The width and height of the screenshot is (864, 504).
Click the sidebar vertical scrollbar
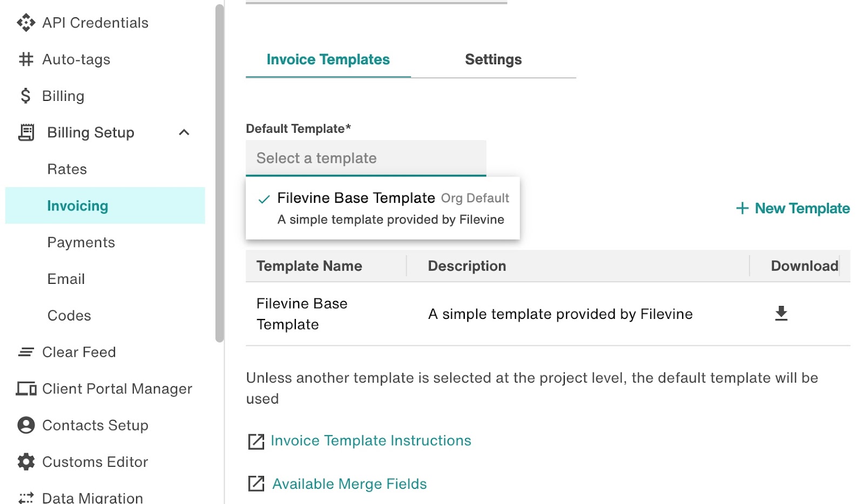click(219, 173)
